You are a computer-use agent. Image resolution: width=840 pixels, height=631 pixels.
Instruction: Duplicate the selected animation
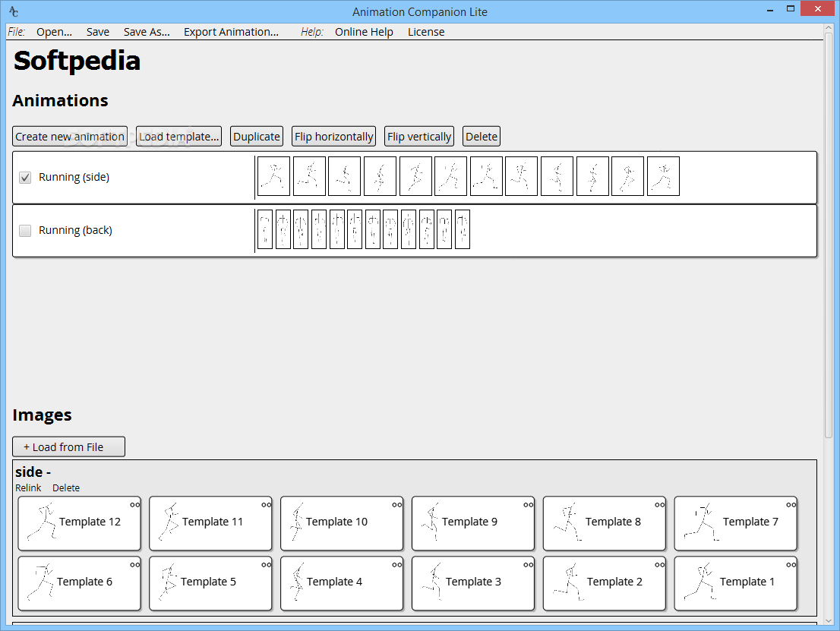pyautogui.click(x=257, y=137)
